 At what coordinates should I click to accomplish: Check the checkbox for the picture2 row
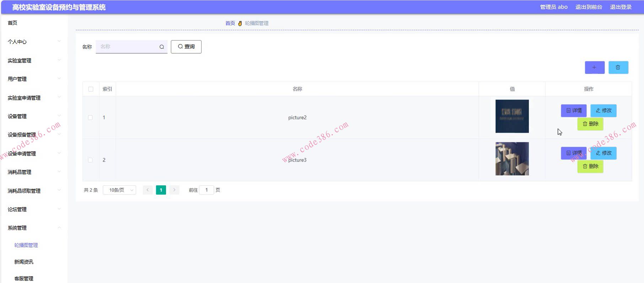coord(90,118)
